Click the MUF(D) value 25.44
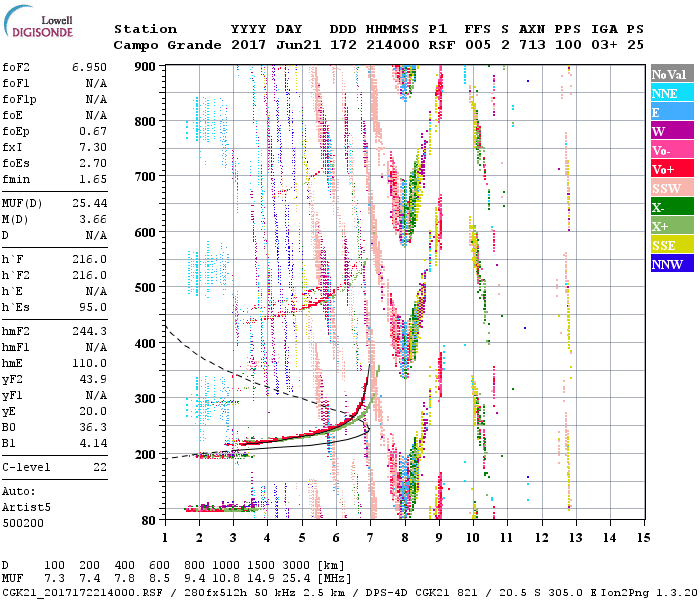Screen dimensions: 700x600 pos(89,203)
